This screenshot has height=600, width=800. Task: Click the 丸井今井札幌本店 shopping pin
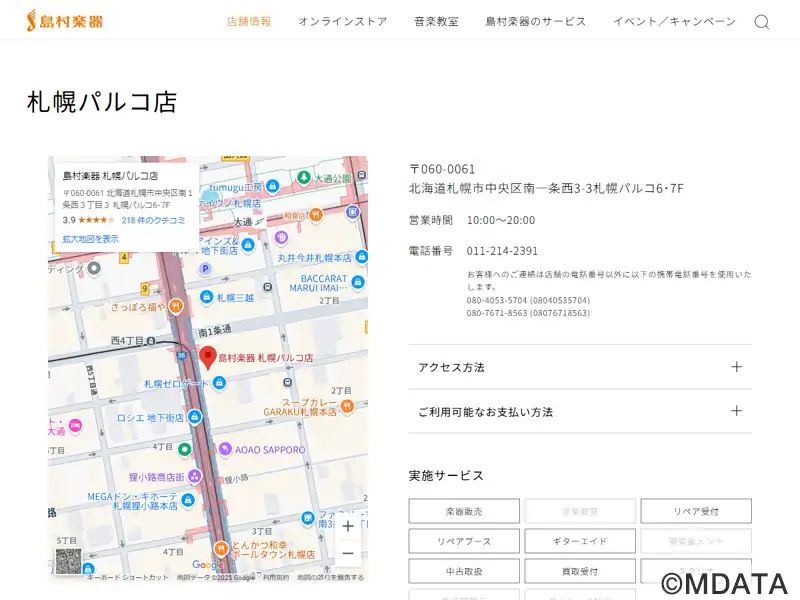[x=362, y=257]
